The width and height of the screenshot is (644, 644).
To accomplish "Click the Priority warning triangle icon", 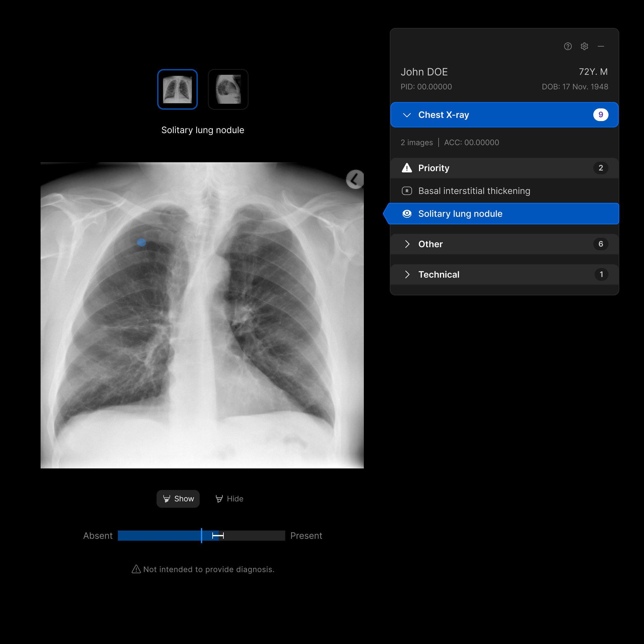I will click(407, 168).
